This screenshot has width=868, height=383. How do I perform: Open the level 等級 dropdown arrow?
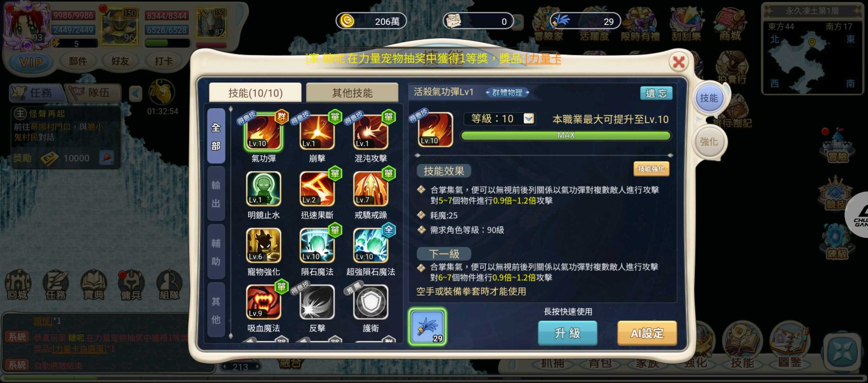coord(528,118)
